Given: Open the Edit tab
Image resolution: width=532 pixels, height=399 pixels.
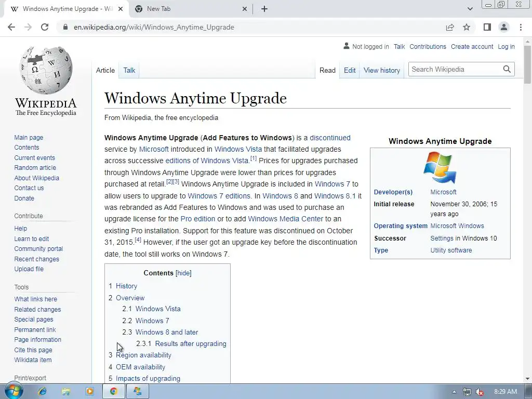Looking at the screenshot, I should [350, 70].
